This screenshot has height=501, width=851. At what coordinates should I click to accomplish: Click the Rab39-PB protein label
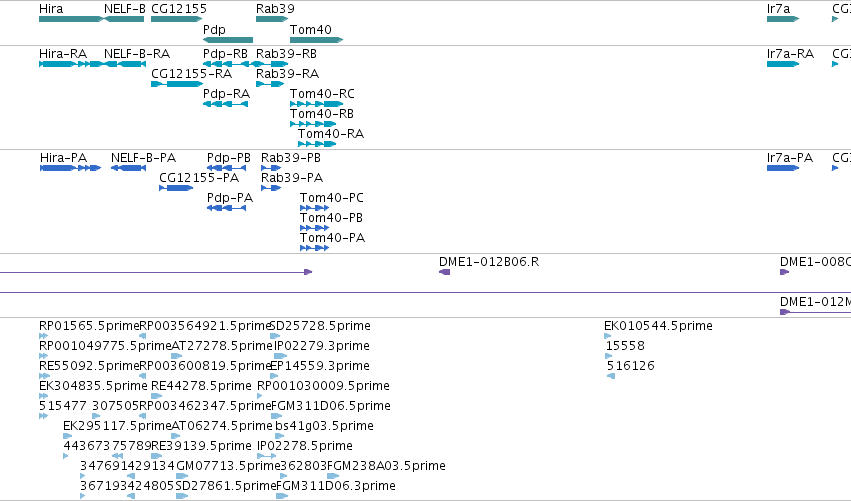[x=291, y=158]
